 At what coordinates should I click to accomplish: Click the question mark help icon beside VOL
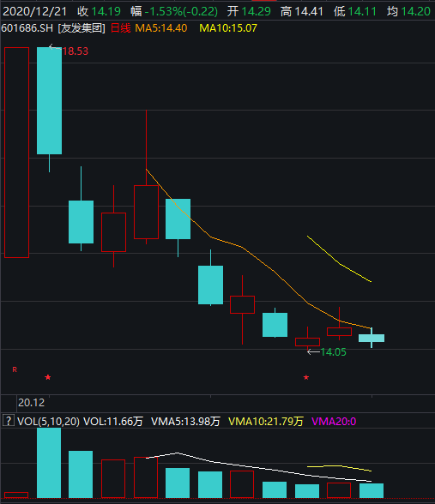point(9,420)
